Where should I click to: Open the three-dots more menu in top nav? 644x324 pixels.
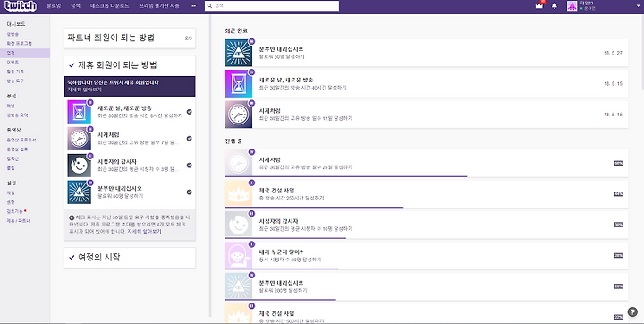pos(193,6)
